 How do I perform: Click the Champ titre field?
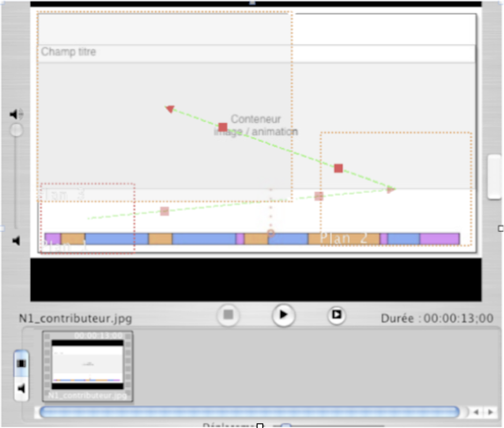(x=257, y=53)
